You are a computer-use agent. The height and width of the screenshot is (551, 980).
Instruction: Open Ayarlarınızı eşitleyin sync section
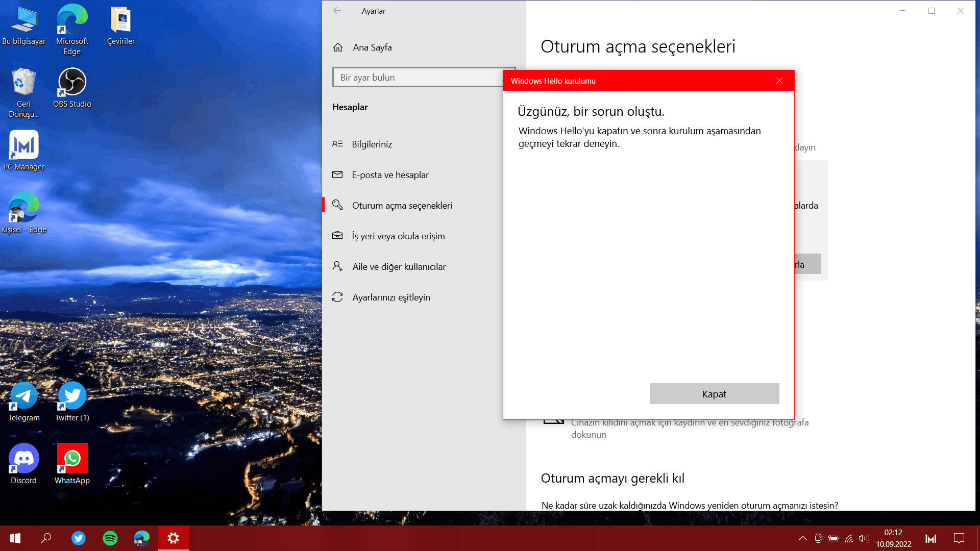click(x=391, y=297)
